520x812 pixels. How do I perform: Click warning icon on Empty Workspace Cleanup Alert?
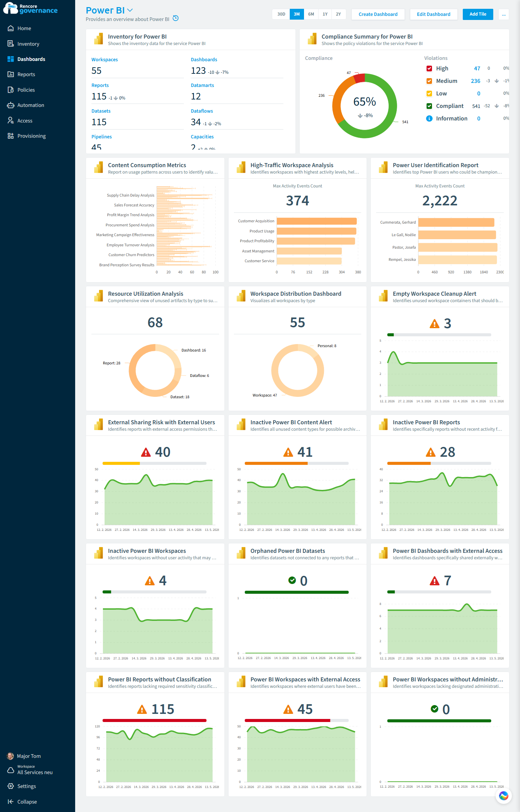(434, 324)
